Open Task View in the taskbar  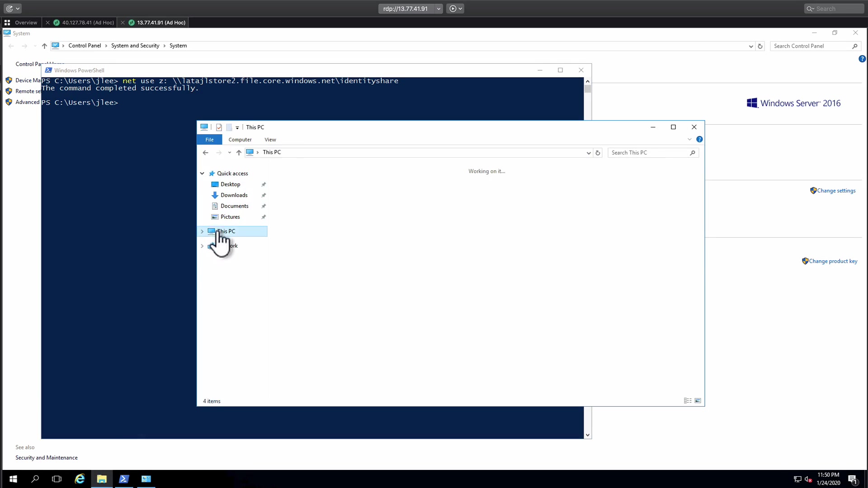(57, 479)
